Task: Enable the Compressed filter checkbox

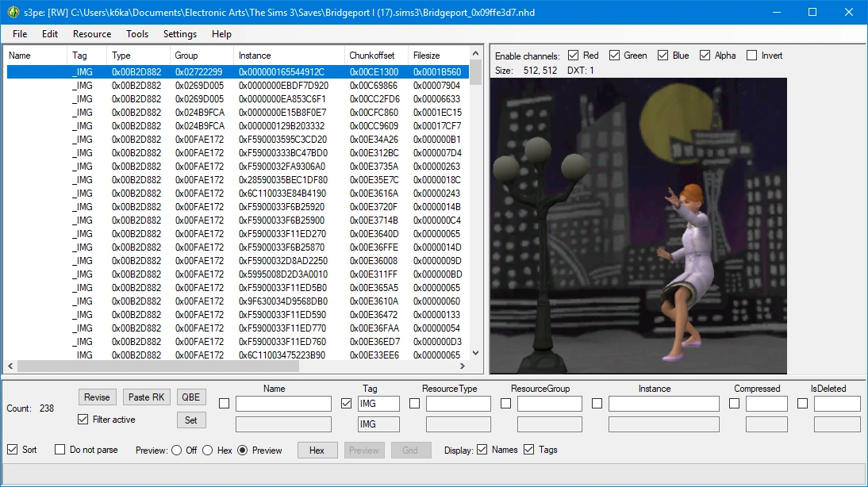Action: pyautogui.click(x=735, y=404)
